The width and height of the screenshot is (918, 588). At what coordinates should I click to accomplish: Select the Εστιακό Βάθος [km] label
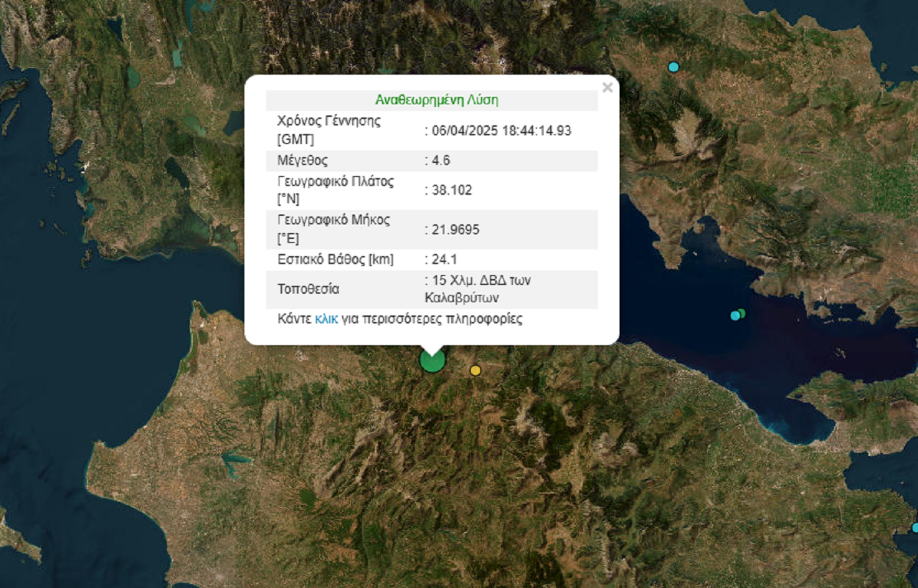[x=335, y=259]
